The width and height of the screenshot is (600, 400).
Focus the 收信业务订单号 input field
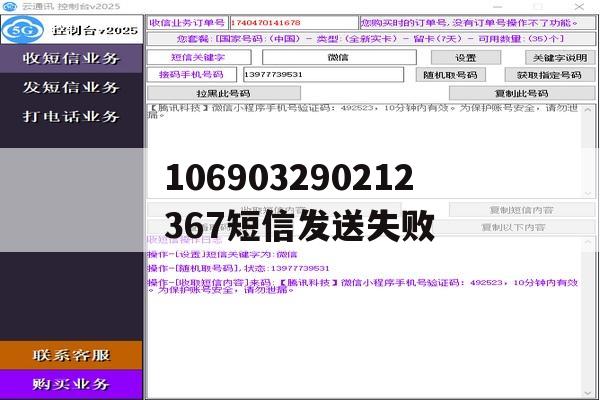[293, 23]
